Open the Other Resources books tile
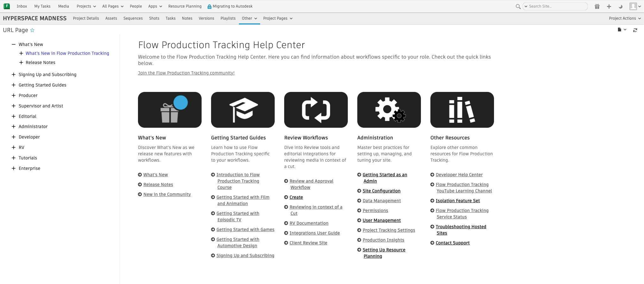This screenshot has height=284, width=644. click(x=462, y=110)
